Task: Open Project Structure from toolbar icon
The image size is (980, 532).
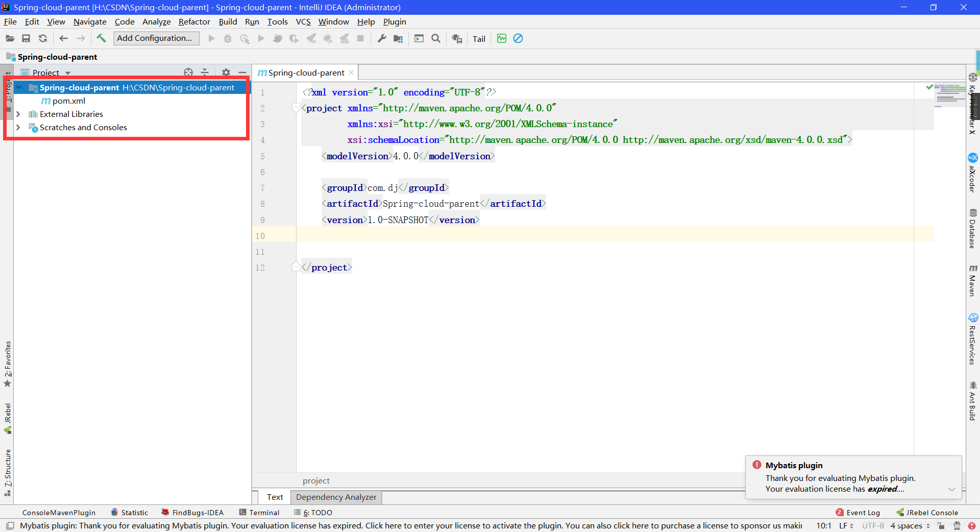Action: 398,39
